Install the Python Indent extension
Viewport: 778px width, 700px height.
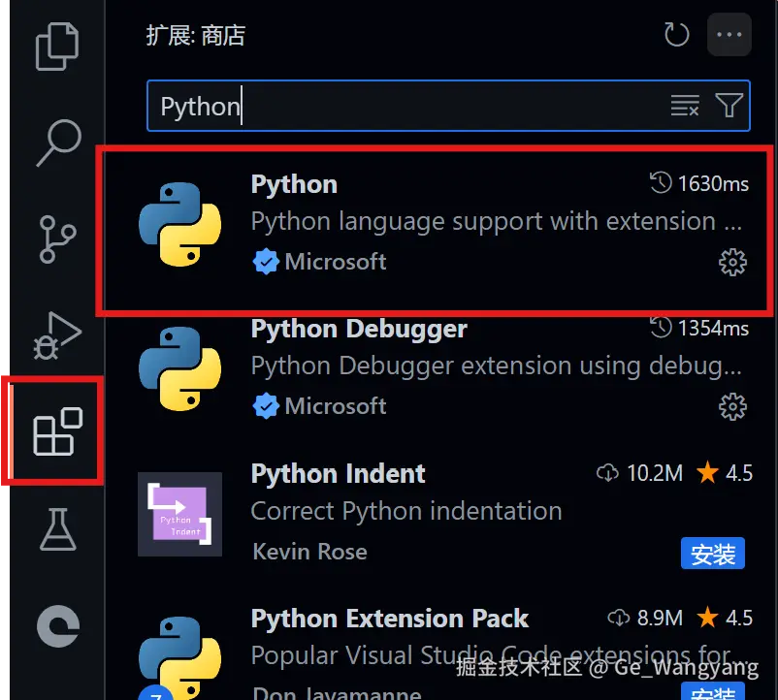click(713, 554)
